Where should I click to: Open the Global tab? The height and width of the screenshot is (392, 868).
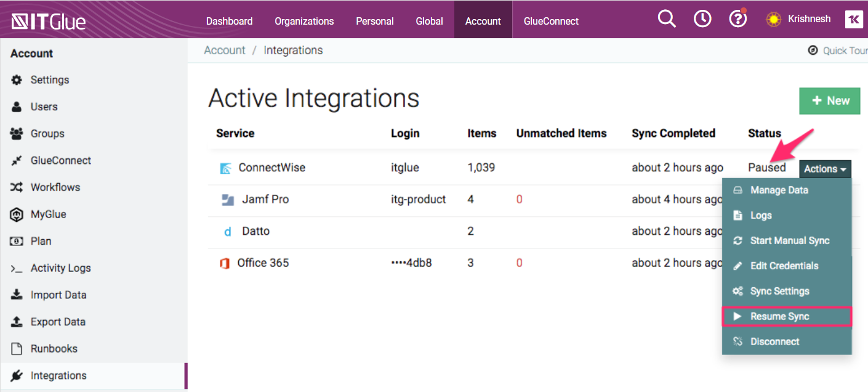click(x=429, y=21)
